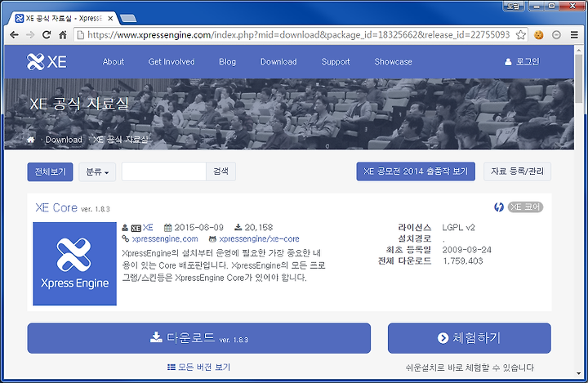Reload the page with the refresh icon
The image size is (588, 383).
click(x=47, y=35)
